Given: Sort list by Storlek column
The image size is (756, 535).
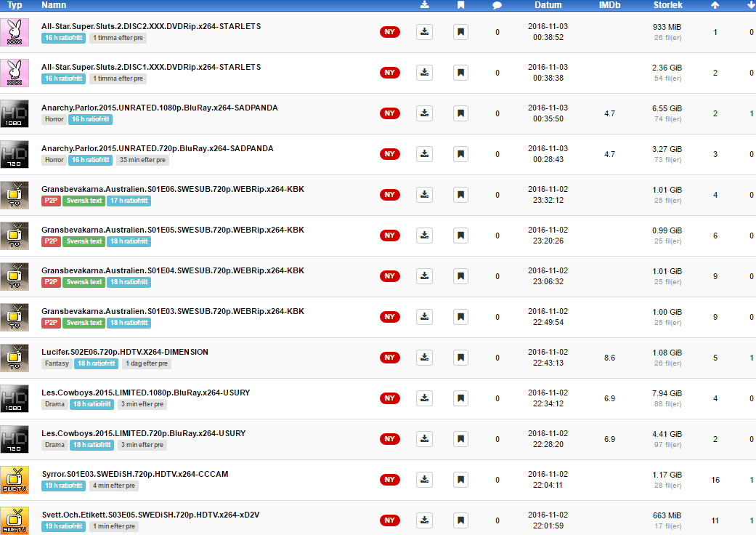Looking at the screenshot, I should click(668, 5).
